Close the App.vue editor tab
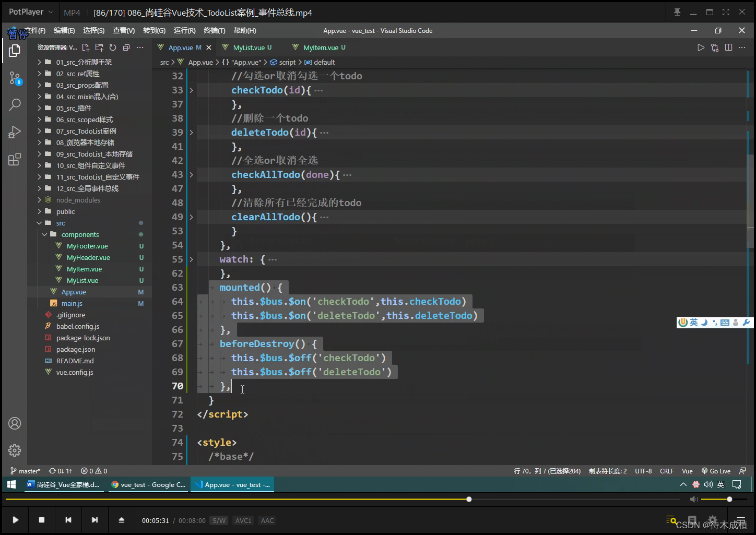756x535 pixels. (209, 47)
